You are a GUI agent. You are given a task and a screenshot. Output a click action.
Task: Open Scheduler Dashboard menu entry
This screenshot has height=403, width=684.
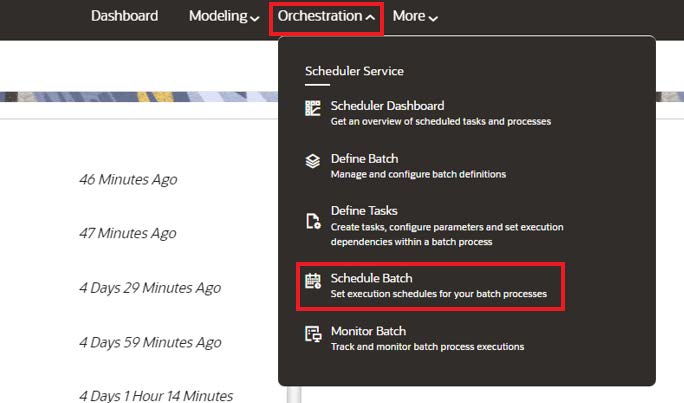pyautogui.click(x=440, y=113)
